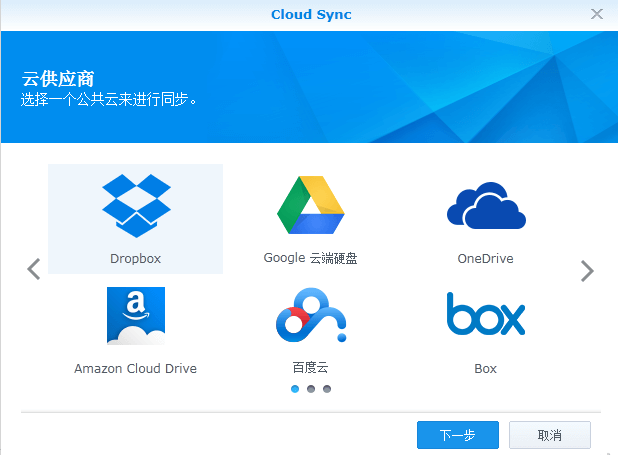Screen dimensions: 618x455
Task: Switch to third page indicator dot
Action: [x=327, y=389]
